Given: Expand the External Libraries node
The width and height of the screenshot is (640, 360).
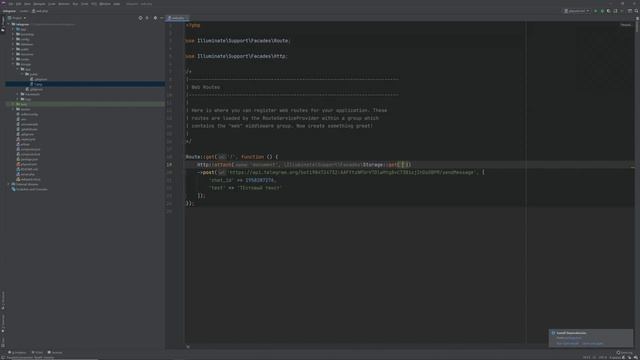Looking at the screenshot, I should point(9,184).
